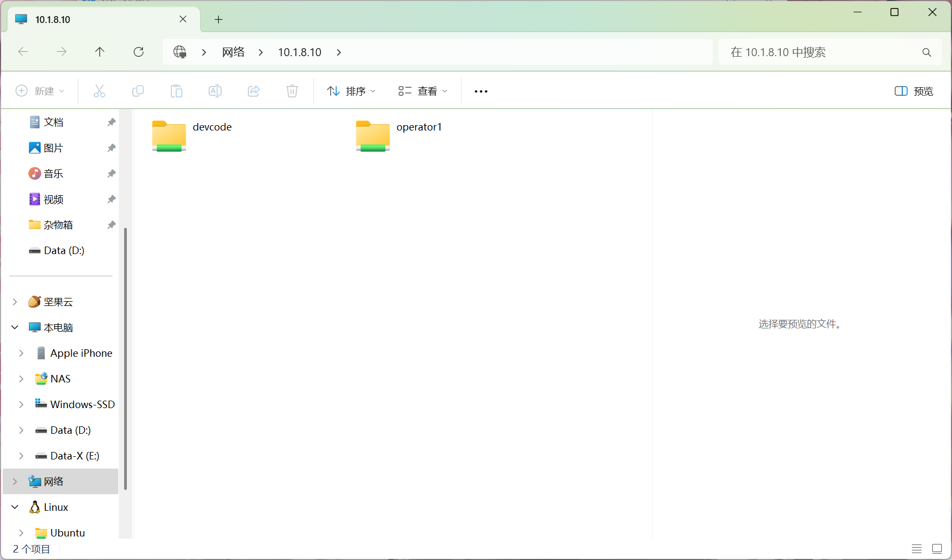Switch to large thumbnails view icon
This screenshot has height=560, width=952.
(936, 549)
